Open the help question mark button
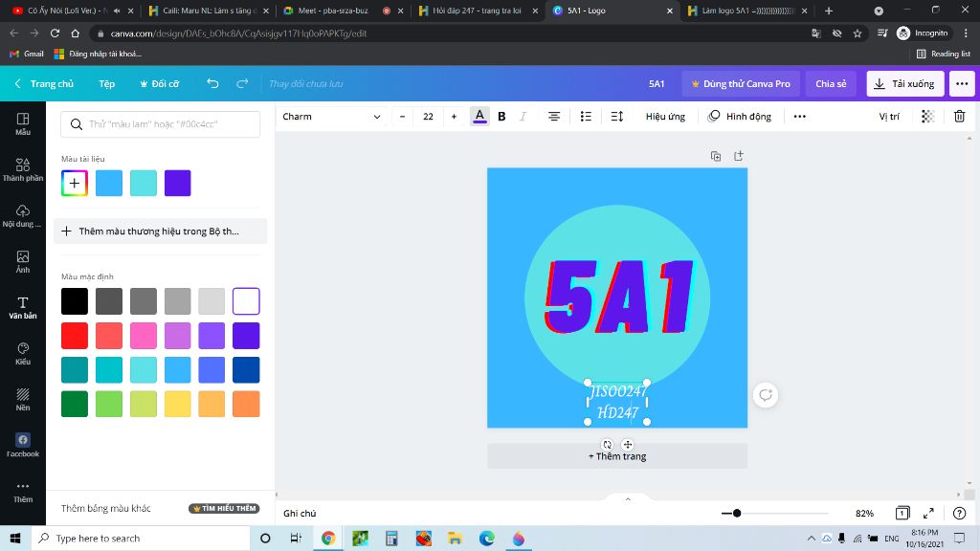 point(959,513)
